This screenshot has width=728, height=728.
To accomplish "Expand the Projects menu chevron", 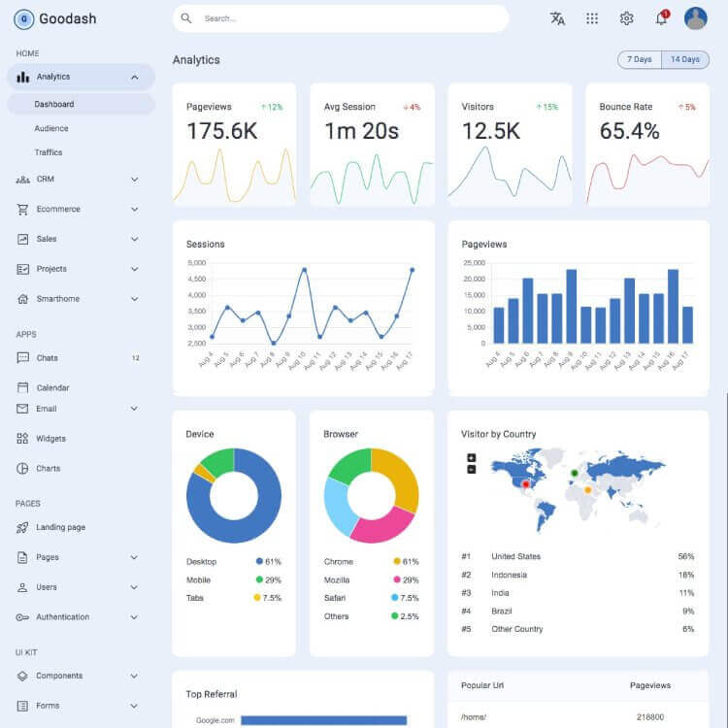I will (135, 269).
